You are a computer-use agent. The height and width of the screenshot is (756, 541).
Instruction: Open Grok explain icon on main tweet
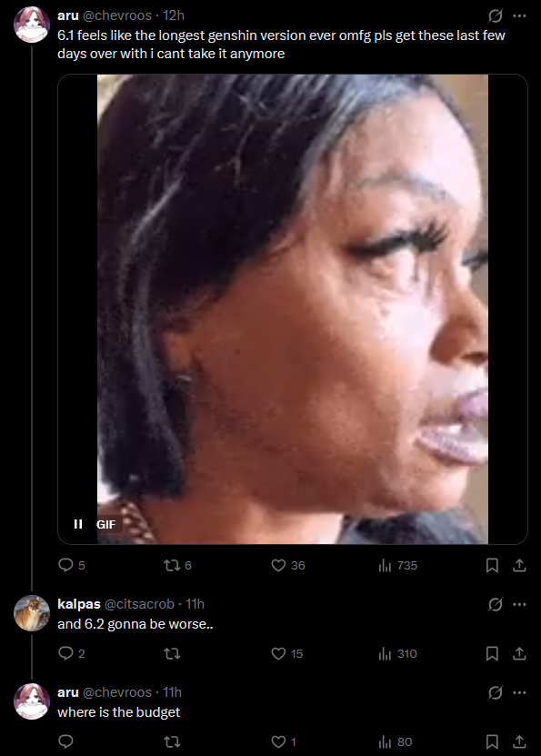click(496, 15)
